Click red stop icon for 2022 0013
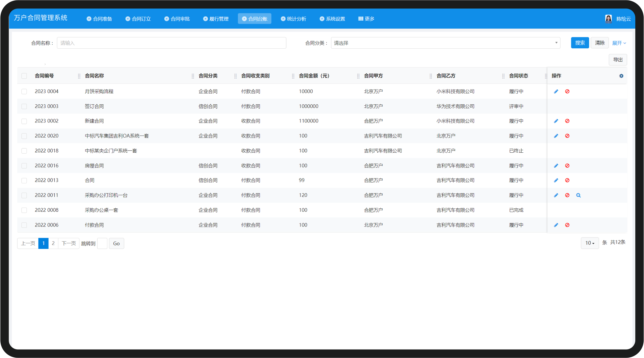644x358 pixels. (x=567, y=180)
